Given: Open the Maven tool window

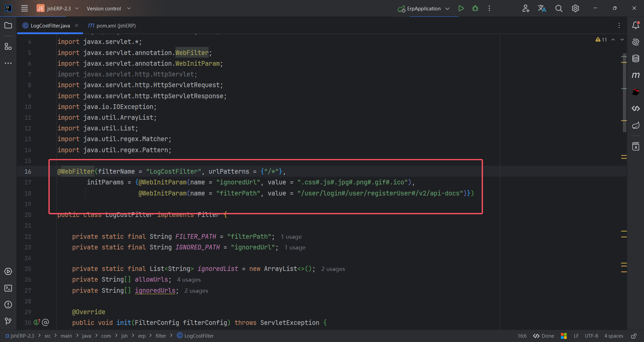Looking at the screenshot, I should (636, 75).
